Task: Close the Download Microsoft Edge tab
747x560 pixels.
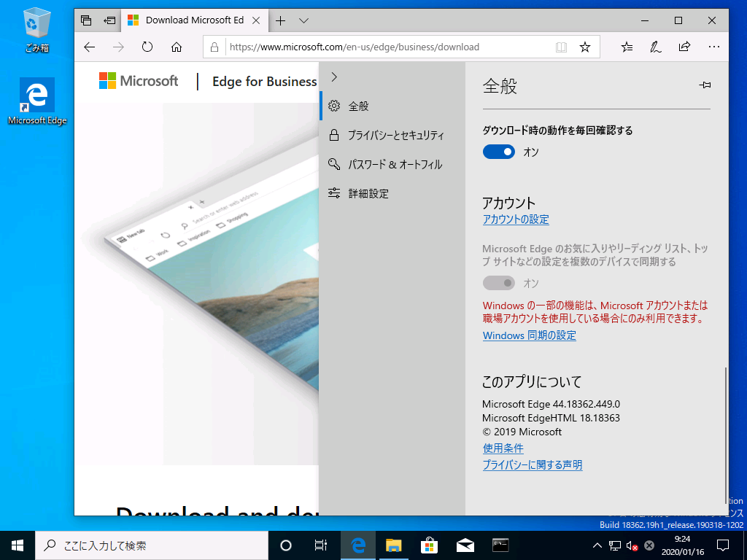Action: click(256, 20)
